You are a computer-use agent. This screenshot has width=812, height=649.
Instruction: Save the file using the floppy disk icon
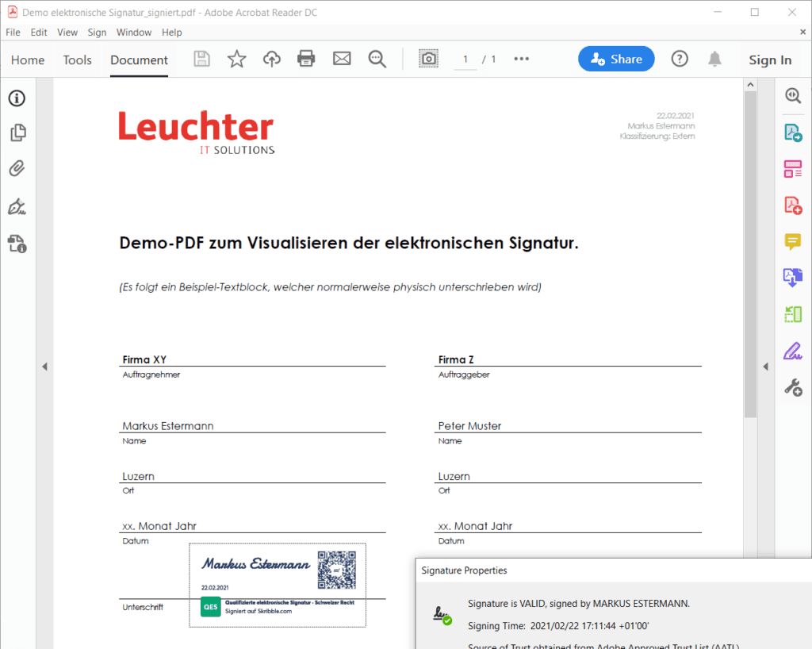202,59
